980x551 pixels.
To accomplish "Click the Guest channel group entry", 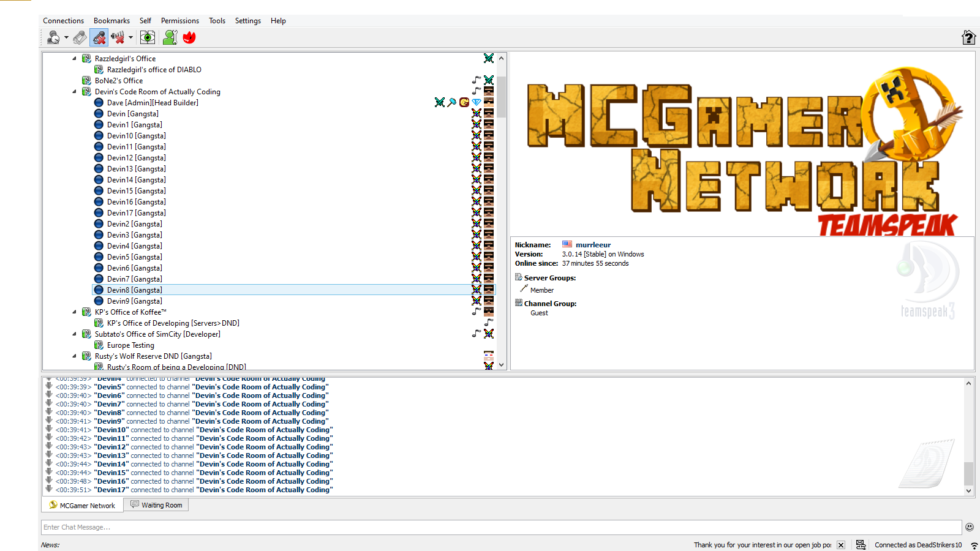I will (539, 313).
